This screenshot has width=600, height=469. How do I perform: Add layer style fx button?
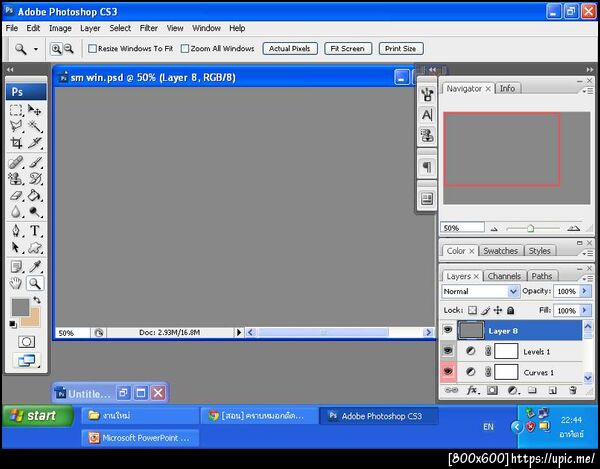[472, 390]
